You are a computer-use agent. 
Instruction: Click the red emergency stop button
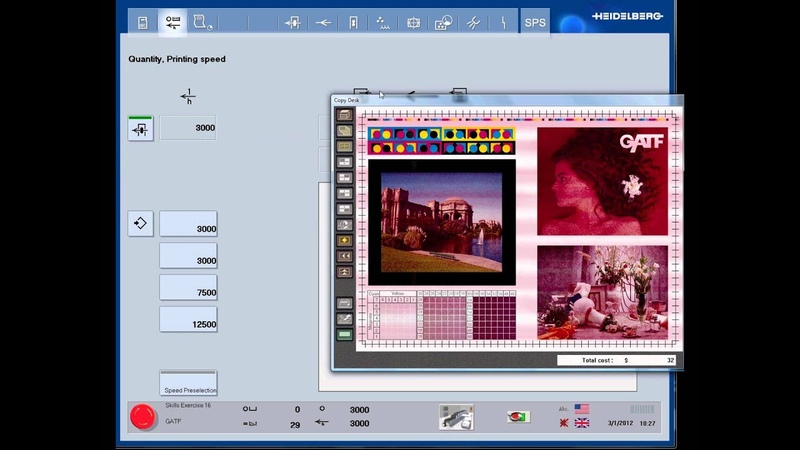pyautogui.click(x=142, y=417)
